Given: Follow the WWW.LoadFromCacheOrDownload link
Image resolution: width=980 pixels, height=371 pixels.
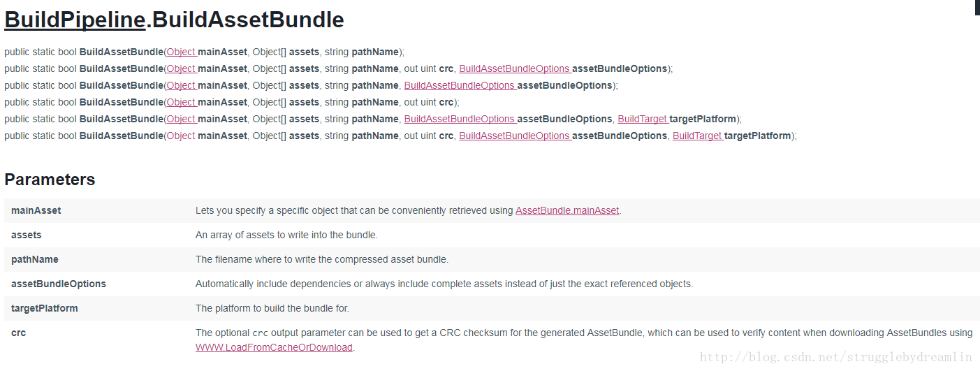Looking at the screenshot, I should click(274, 347).
